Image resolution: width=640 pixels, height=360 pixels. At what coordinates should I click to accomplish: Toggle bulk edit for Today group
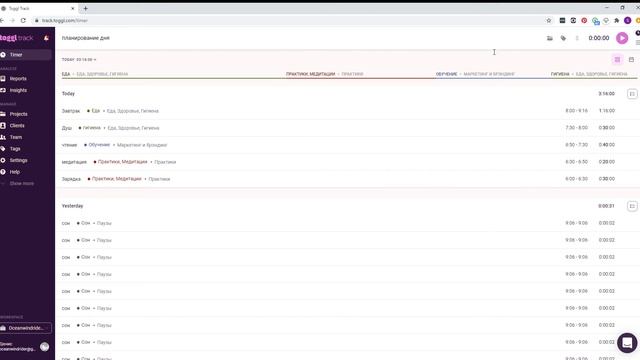click(x=632, y=94)
